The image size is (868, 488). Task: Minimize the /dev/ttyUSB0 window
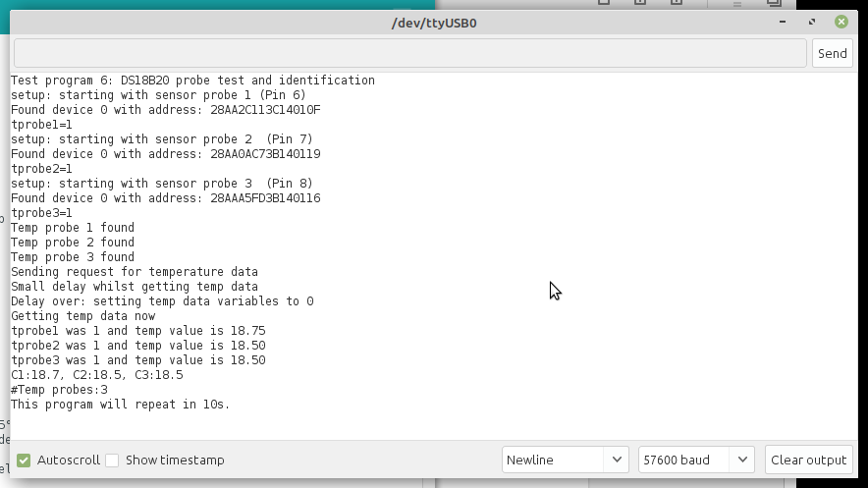(783, 23)
